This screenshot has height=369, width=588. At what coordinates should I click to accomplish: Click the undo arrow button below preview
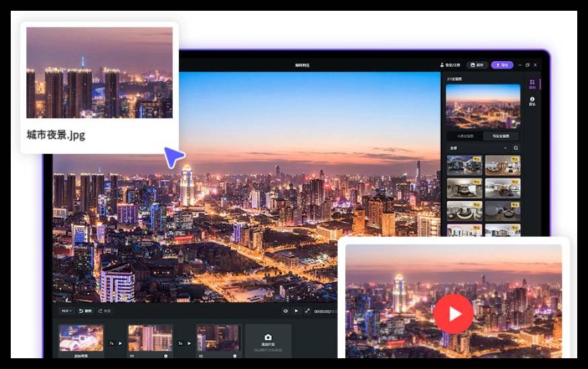(85, 311)
